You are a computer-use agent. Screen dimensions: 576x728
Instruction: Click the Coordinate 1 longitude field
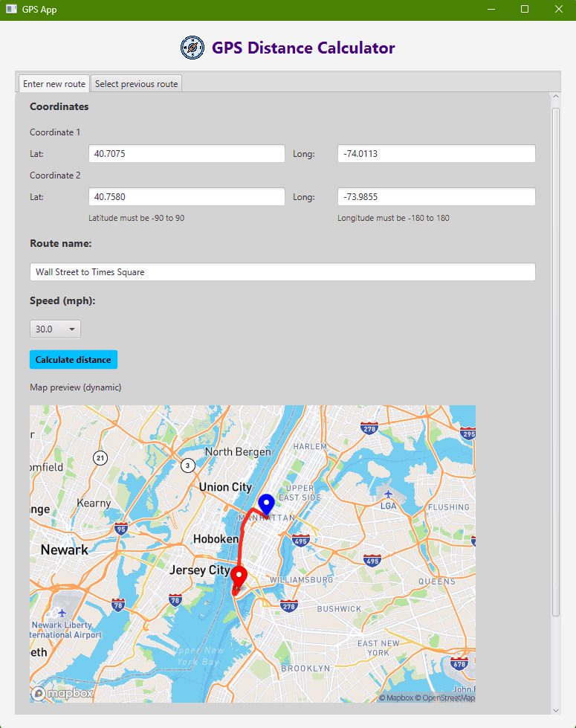tap(436, 154)
